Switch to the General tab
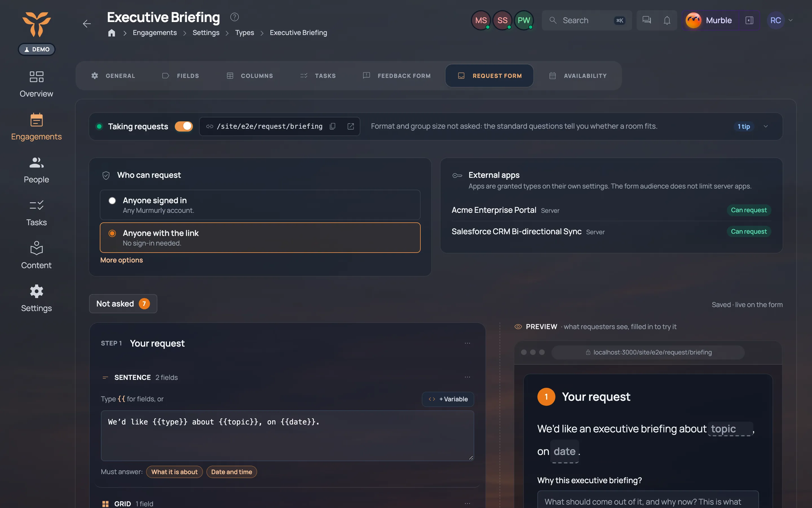 tap(113, 76)
